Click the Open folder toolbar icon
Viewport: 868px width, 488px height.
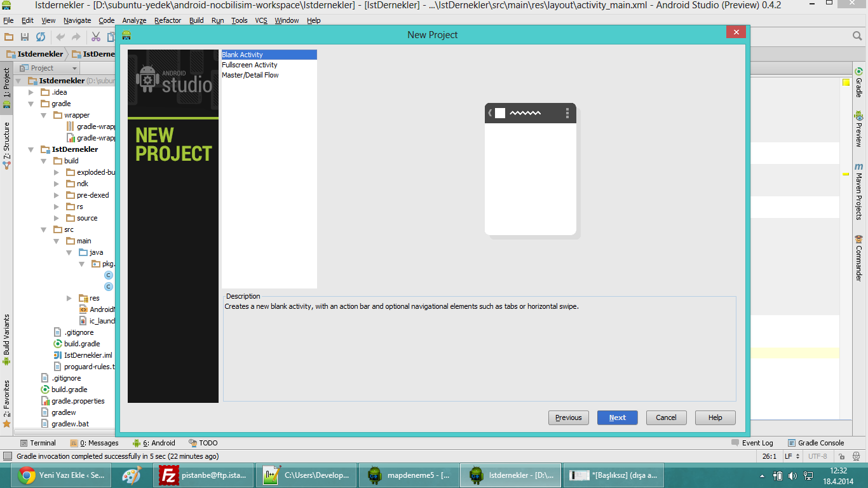(9, 37)
